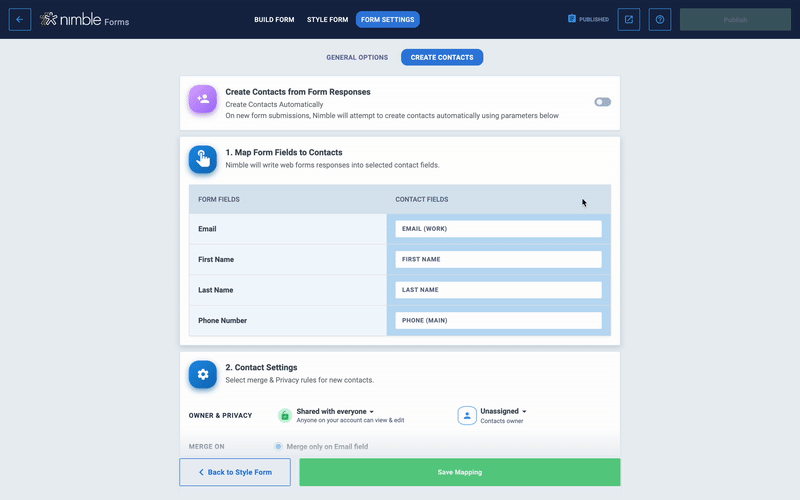Expand the Shared with everyone dropdown
Viewport: 800px width, 500px height.
click(x=335, y=411)
